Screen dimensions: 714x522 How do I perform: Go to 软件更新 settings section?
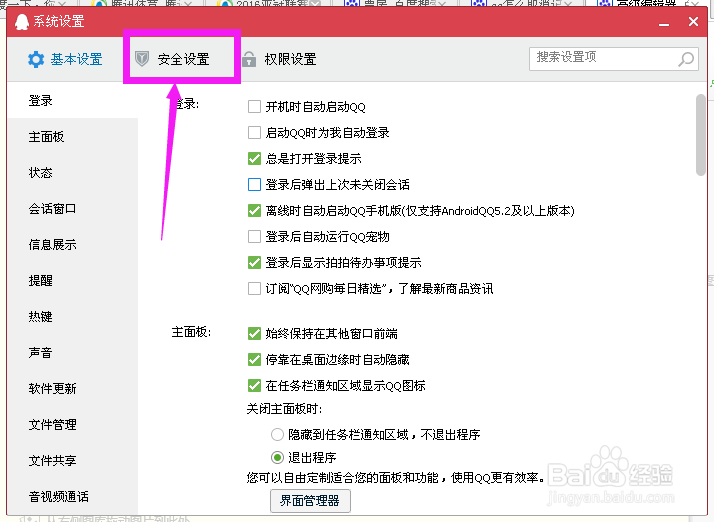(x=72, y=389)
